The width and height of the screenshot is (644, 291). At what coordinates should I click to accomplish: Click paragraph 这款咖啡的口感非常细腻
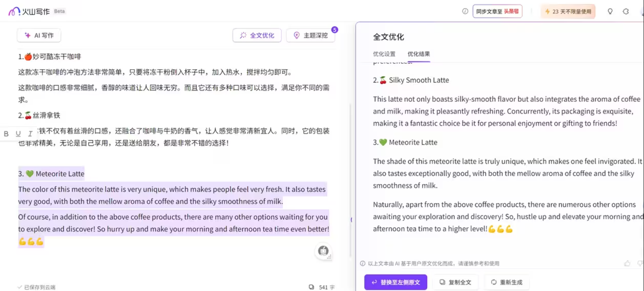point(174,94)
